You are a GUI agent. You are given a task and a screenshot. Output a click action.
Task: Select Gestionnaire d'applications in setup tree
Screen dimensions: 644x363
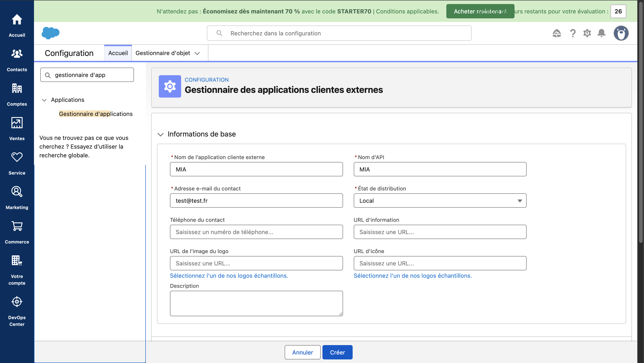coord(96,114)
